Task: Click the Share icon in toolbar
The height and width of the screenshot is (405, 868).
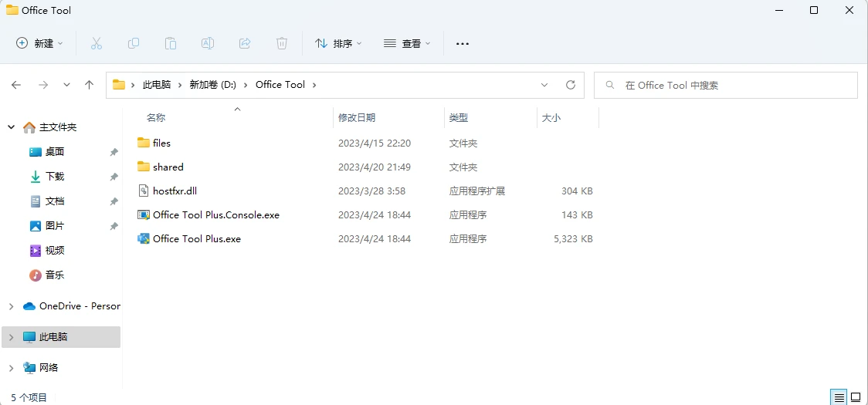Action: coord(245,43)
